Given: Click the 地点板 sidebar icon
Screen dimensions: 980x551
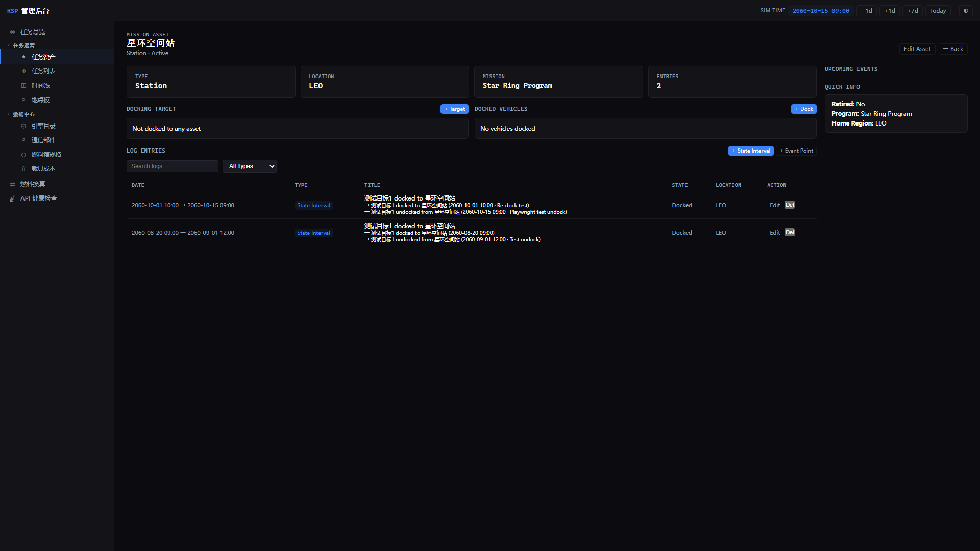Looking at the screenshot, I should [x=23, y=100].
